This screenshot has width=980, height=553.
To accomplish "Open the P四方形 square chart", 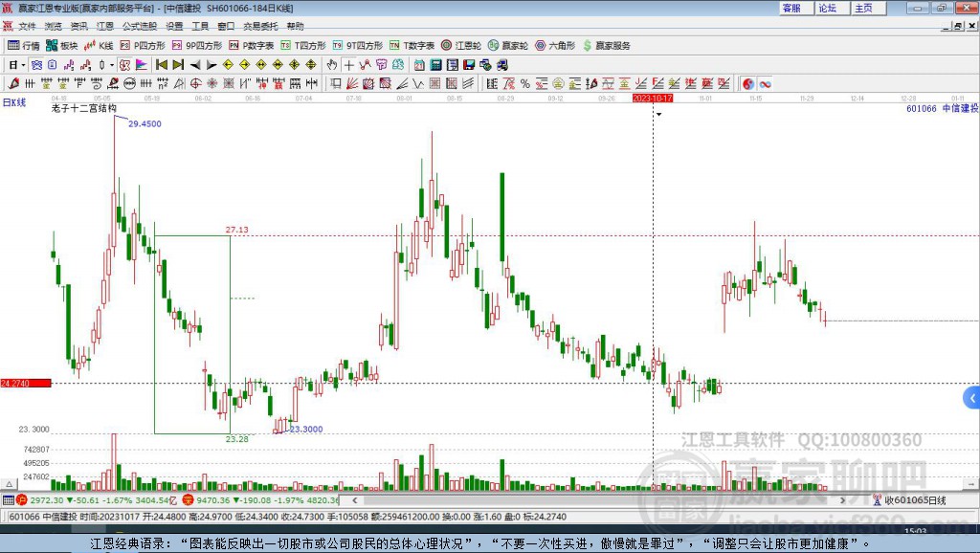I will (142, 45).
